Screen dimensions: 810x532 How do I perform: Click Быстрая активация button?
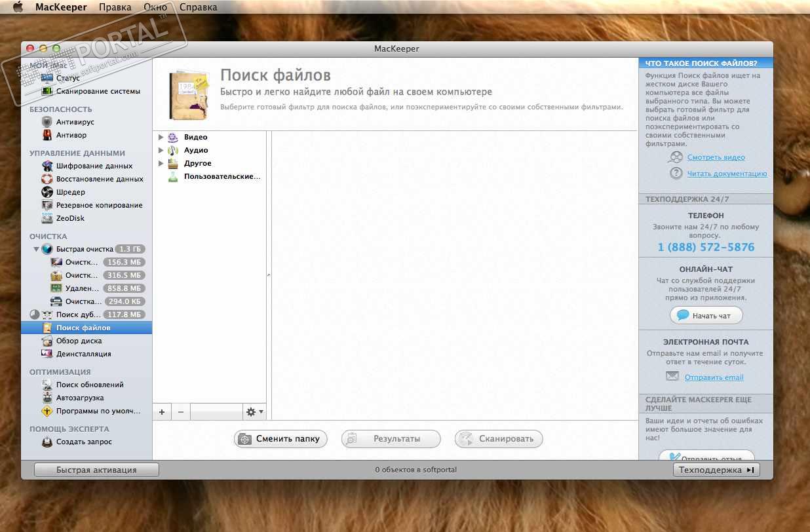pos(96,470)
